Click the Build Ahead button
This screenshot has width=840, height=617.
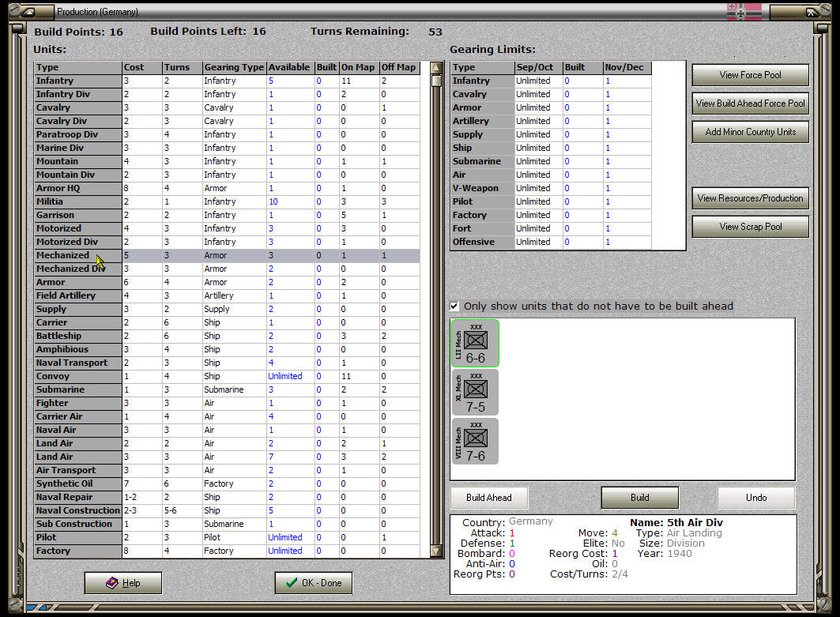(x=489, y=498)
